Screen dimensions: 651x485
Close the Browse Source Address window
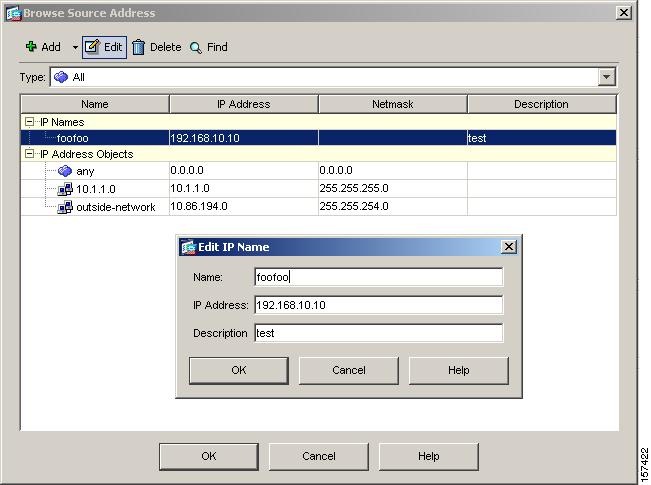click(x=624, y=13)
